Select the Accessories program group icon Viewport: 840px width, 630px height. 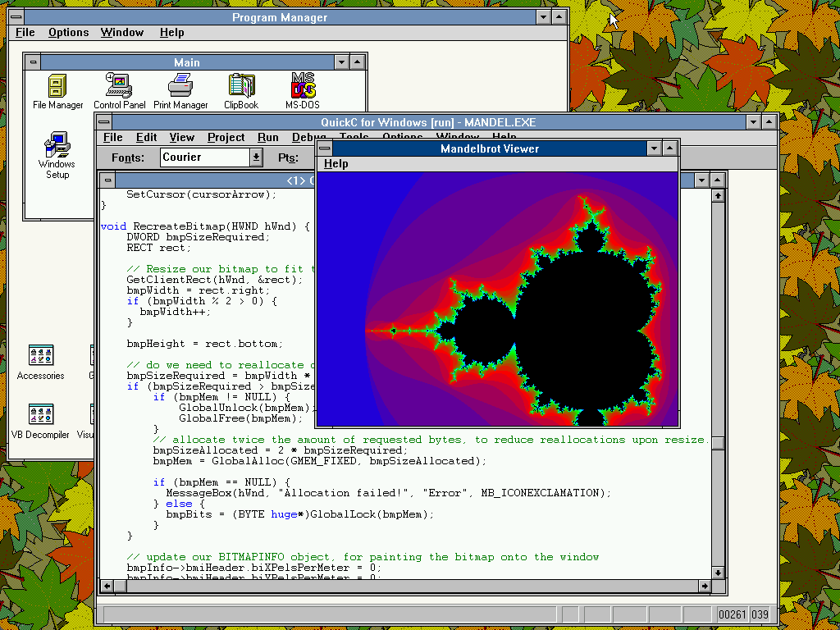click(41, 362)
